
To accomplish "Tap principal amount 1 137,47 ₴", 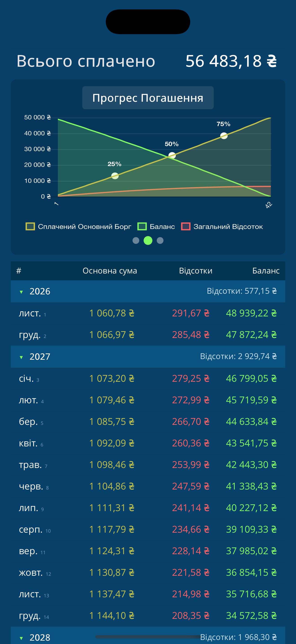I will point(112,594).
